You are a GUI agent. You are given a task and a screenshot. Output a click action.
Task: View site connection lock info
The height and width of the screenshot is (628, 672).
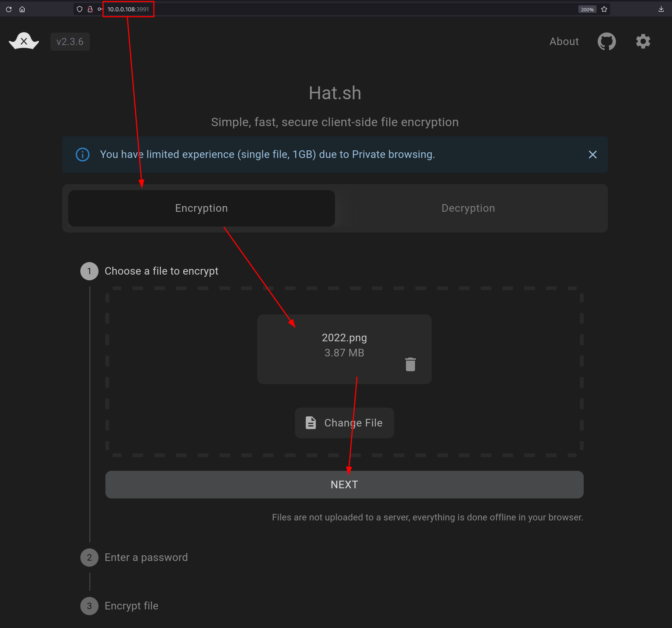pos(90,9)
